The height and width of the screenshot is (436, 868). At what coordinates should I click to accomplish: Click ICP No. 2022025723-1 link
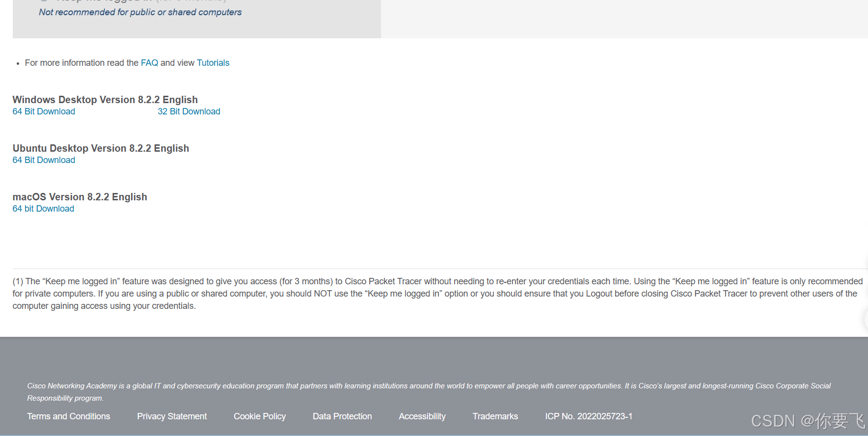coord(589,416)
